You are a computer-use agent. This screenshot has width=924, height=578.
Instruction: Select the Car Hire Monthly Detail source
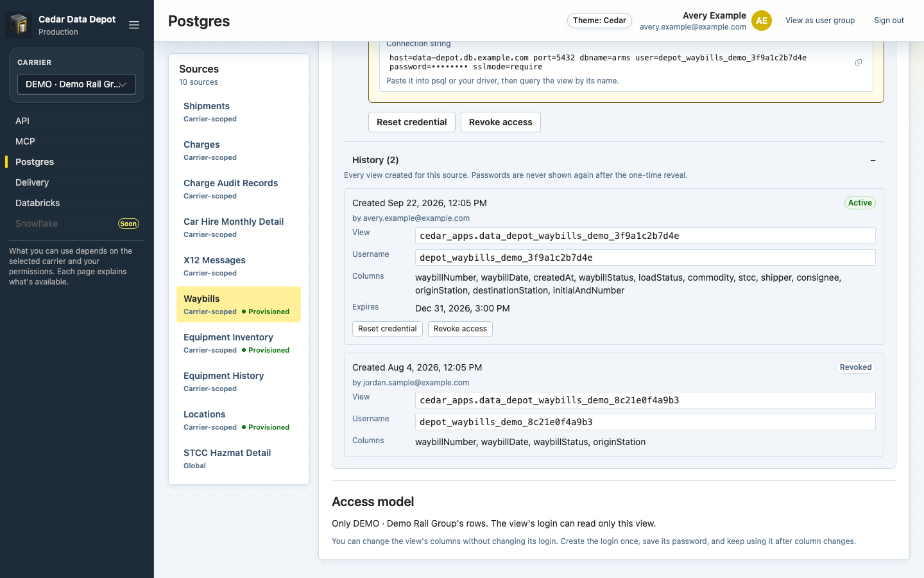click(239, 227)
